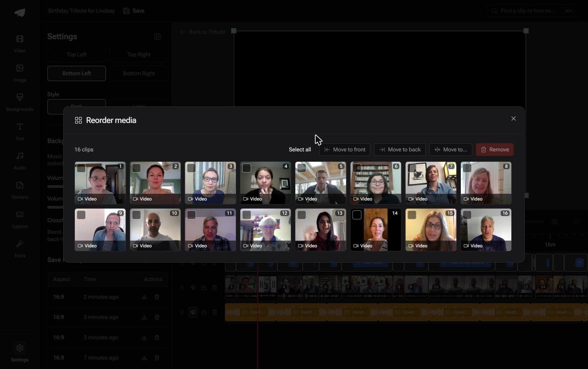
Task: Click the red Remove button
Action: [x=495, y=150]
